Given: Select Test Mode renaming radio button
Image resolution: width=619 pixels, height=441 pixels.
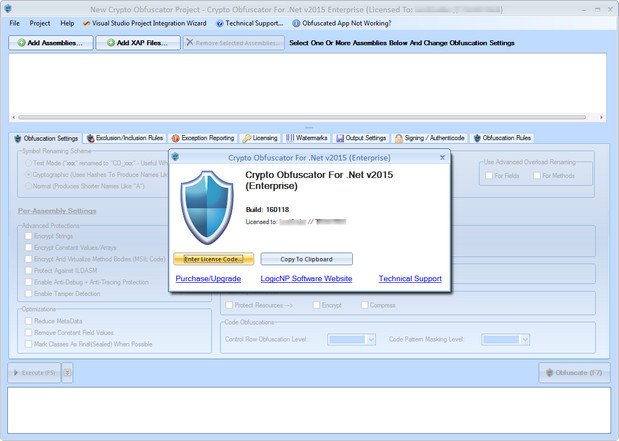Looking at the screenshot, I should pos(28,163).
